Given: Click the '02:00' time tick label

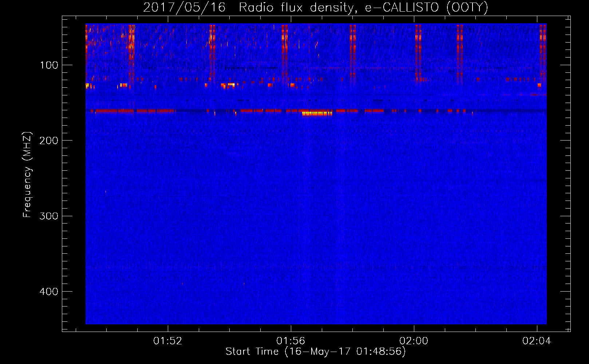Looking at the screenshot, I should coord(414,341).
